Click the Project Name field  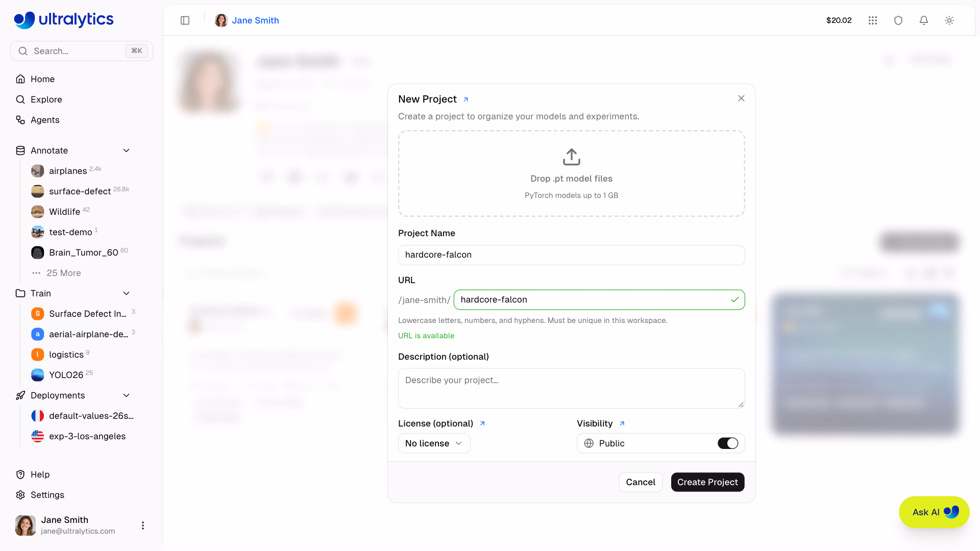[x=571, y=255]
